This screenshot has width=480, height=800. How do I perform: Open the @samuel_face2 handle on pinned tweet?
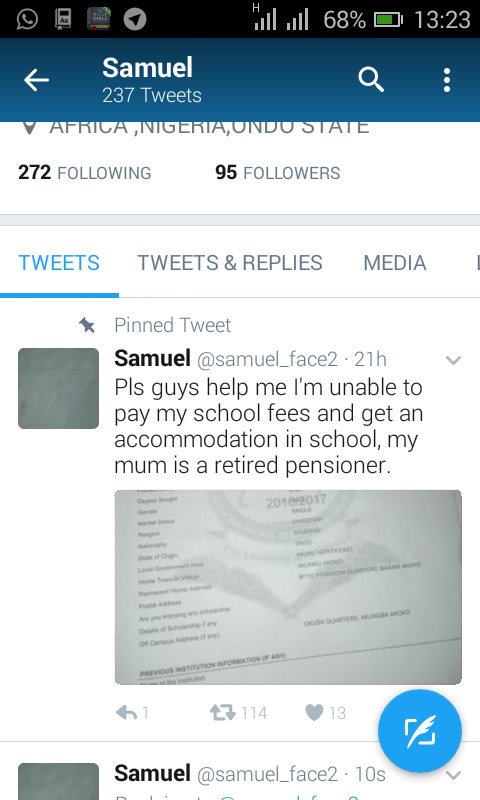point(267,359)
